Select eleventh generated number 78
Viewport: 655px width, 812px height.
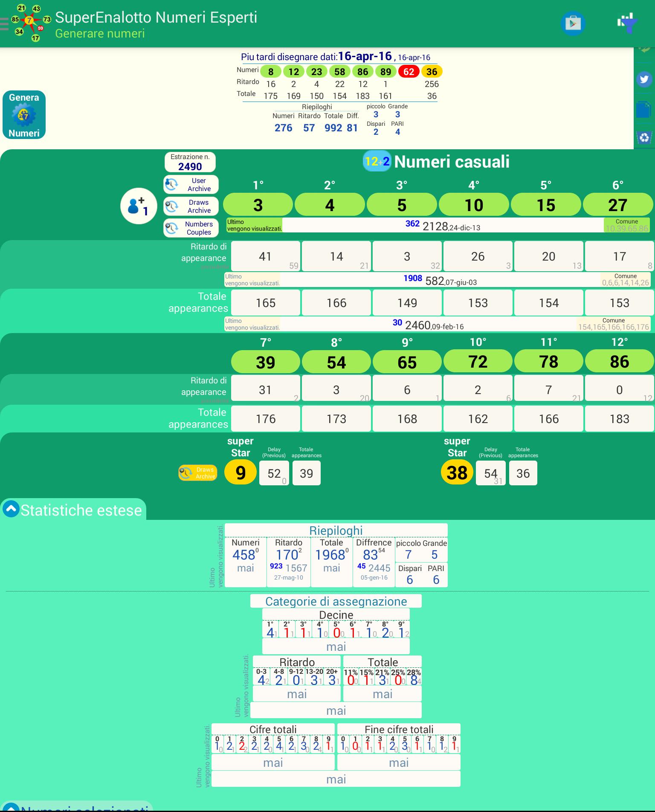[549, 362]
